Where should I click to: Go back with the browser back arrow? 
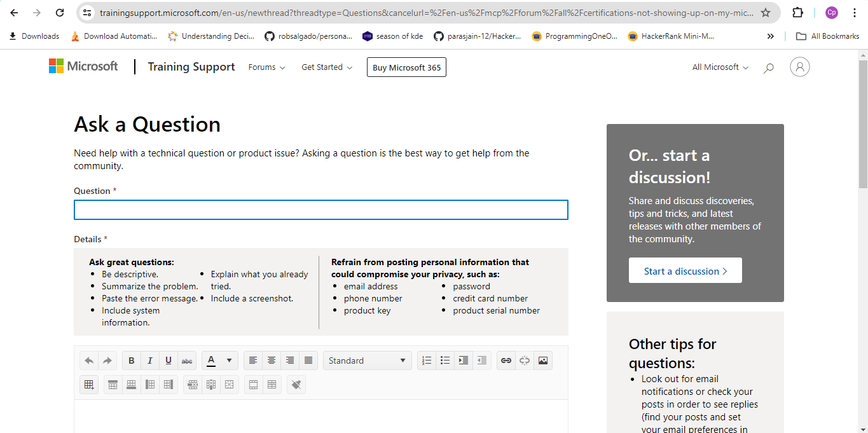pos(14,13)
